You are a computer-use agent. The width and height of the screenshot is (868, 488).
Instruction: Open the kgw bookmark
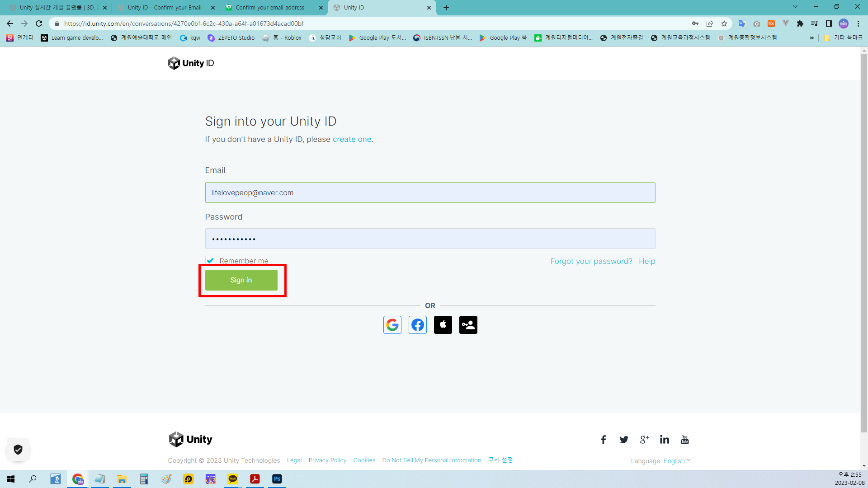[190, 38]
